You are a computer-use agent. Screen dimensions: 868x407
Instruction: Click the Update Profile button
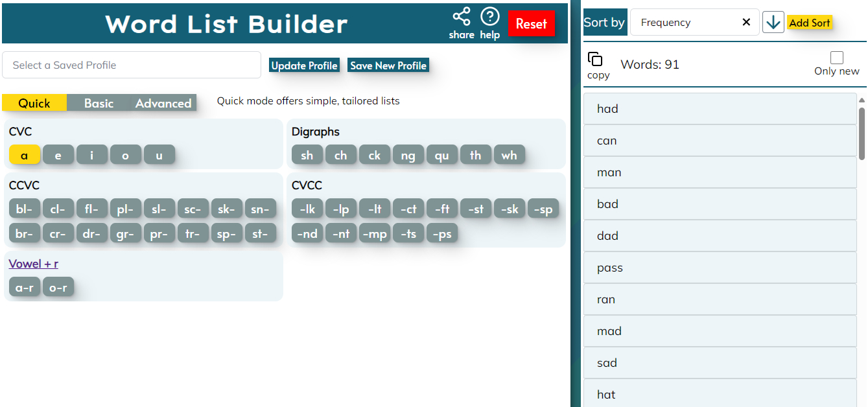click(304, 65)
